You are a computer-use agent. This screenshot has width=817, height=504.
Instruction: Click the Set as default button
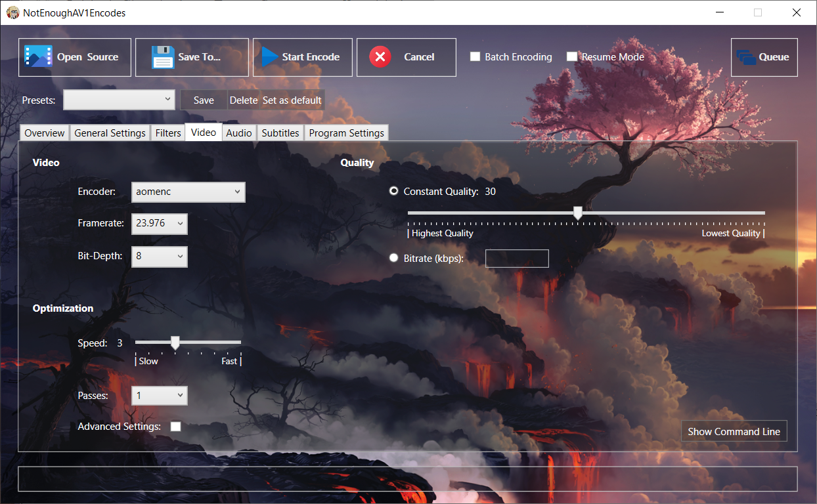pos(292,100)
